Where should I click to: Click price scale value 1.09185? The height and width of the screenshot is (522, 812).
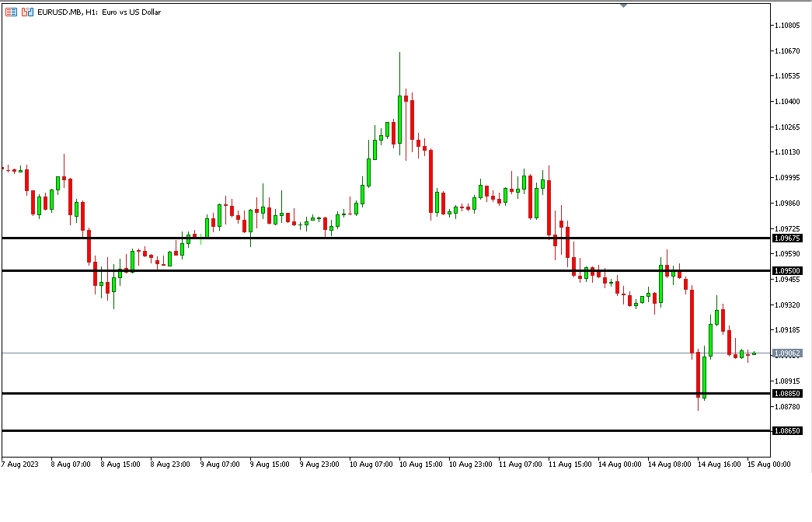787,330
